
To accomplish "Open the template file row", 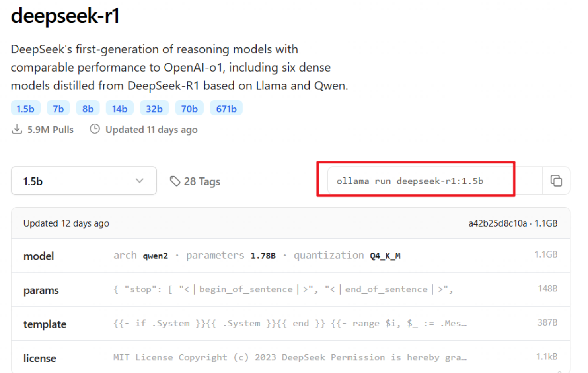I will pyautogui.click(x=290, y=324).
